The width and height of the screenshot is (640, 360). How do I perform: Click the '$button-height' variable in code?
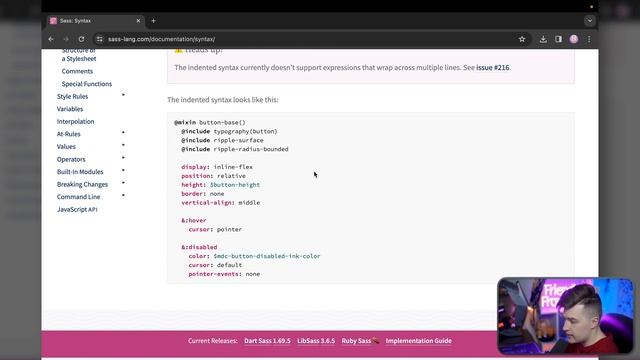click(235, 185)
